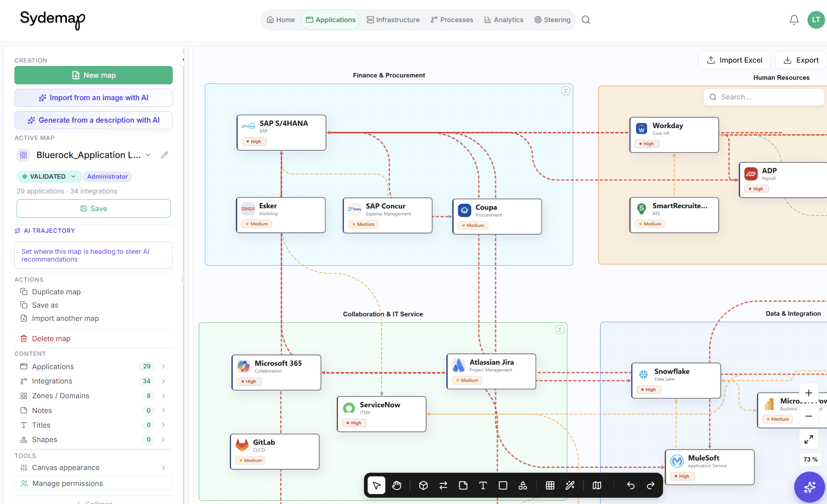The height and width of the screenshot is (504, 827).
Task: Activate the magic wand auto-layout tool
Action: [x=570, y=485]
